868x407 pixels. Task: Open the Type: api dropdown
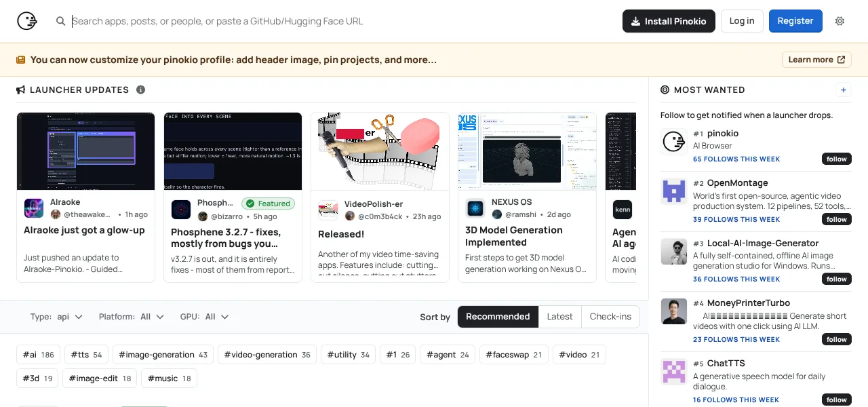click(x=57, y=317)
